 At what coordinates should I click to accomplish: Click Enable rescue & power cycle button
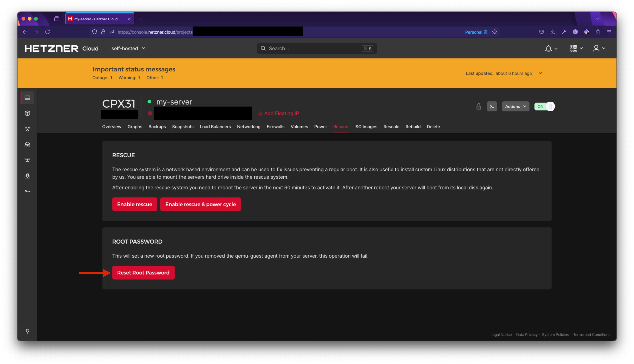coord(200,204)
